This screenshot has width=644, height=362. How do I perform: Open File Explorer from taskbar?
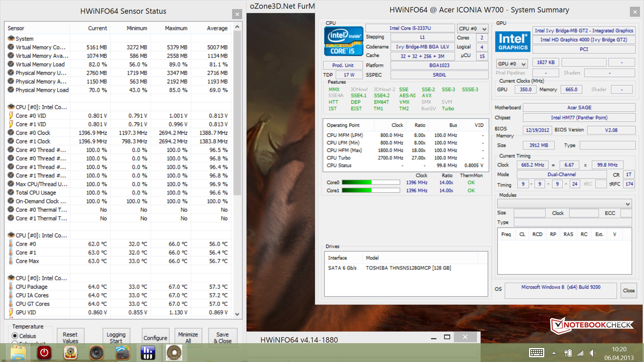18,353
